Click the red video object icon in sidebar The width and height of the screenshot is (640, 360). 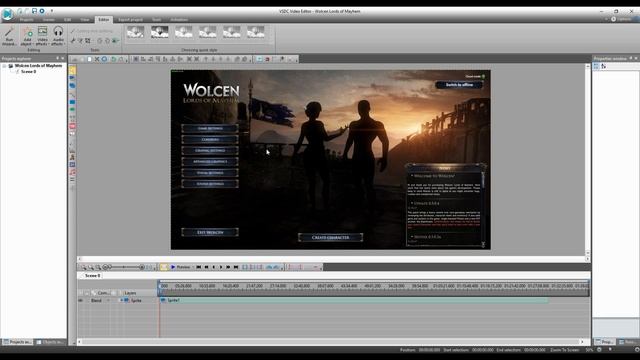72,126
